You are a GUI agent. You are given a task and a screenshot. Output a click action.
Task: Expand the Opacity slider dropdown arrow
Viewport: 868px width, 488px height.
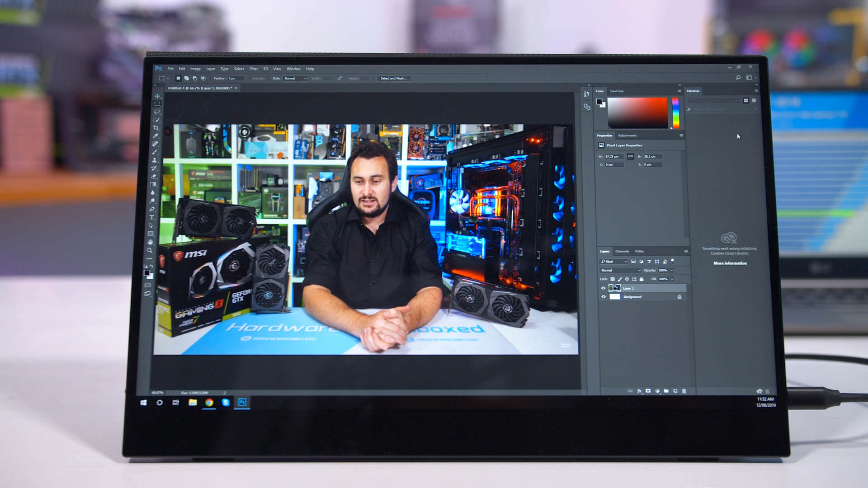coord(672,270)
